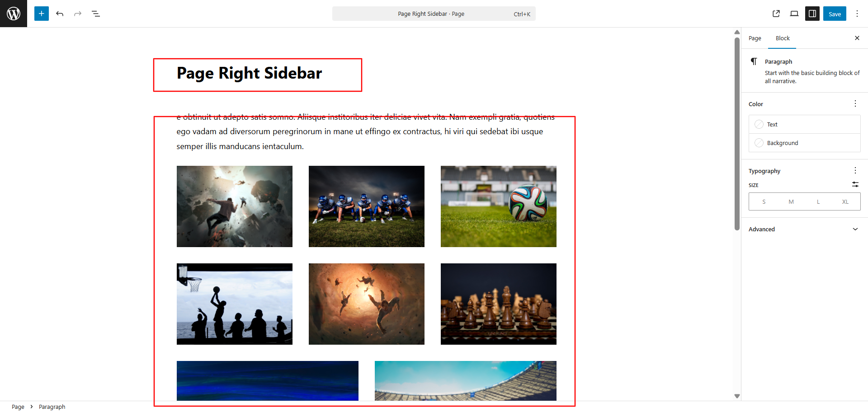868x412 pixels.
Task: Click the soccer ball gallery image
Action: [499, 206]
